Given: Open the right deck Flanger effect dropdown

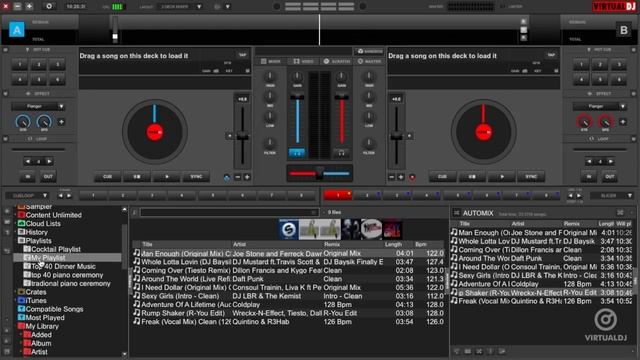Looking at the screenshot, I should pyautogui.click(x=600, y=107).
